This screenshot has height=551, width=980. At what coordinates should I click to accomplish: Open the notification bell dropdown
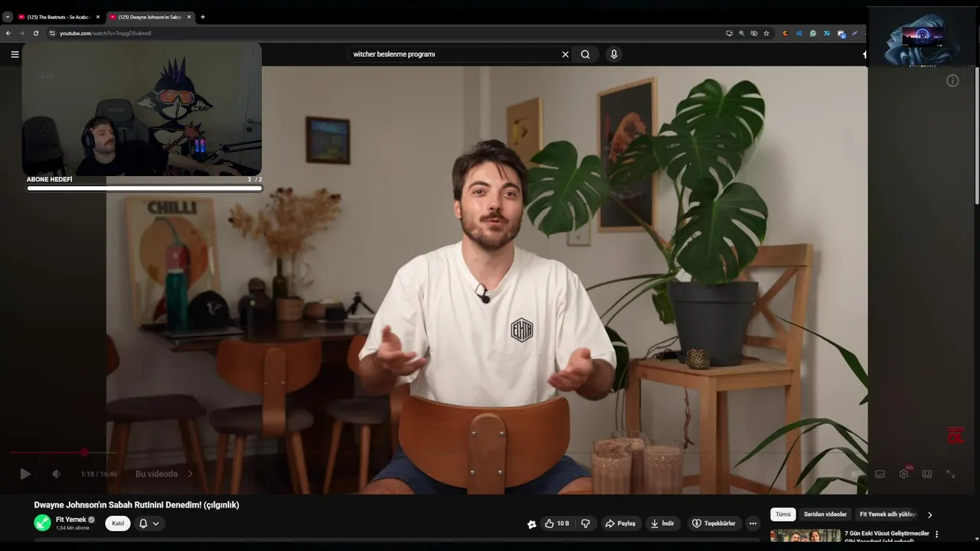click(x=149, y=523)
